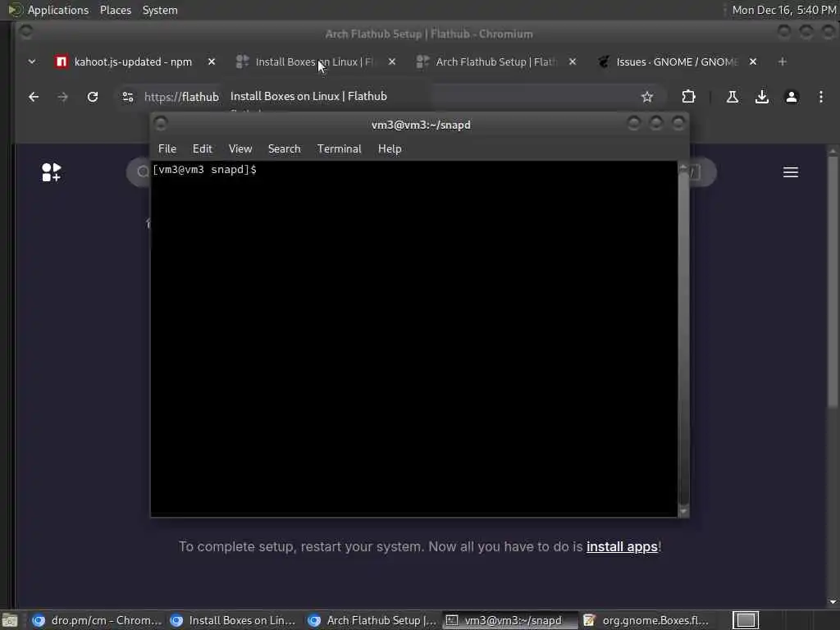840x630 pixels.
Task: Open terminal View menu
Action: tap(240, 149)
